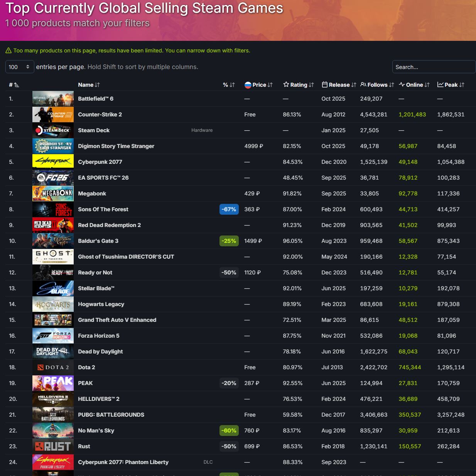Click yellow Cyberpunk 2077 thumbnail
The image size is (476, 476).
tap(53, 162)
